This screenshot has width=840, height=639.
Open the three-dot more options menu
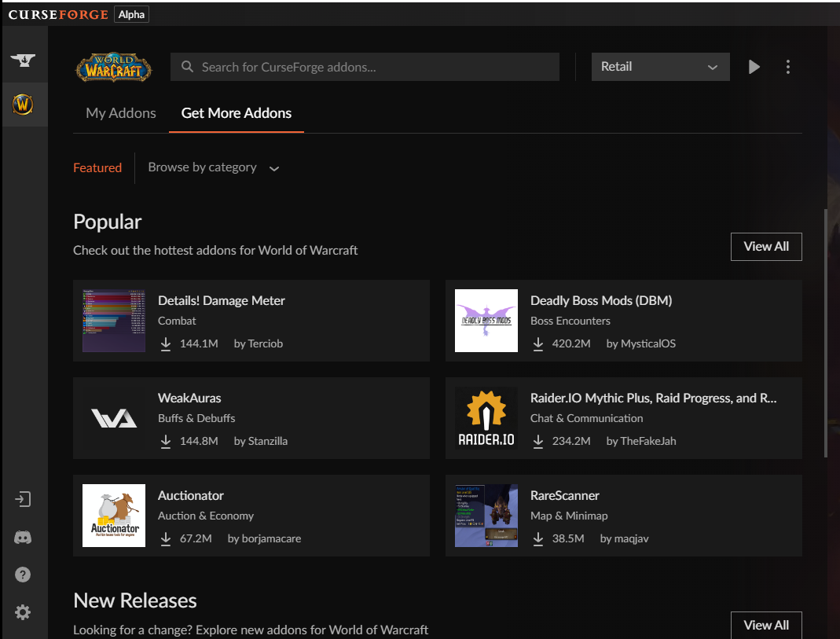[x=787, y=67]
